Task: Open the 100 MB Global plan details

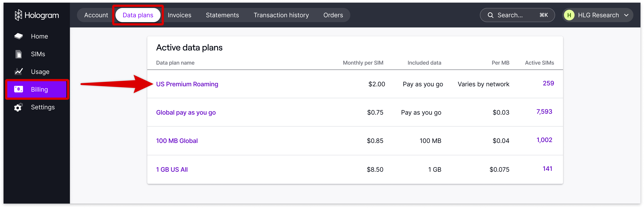Action: pos(177,141)
